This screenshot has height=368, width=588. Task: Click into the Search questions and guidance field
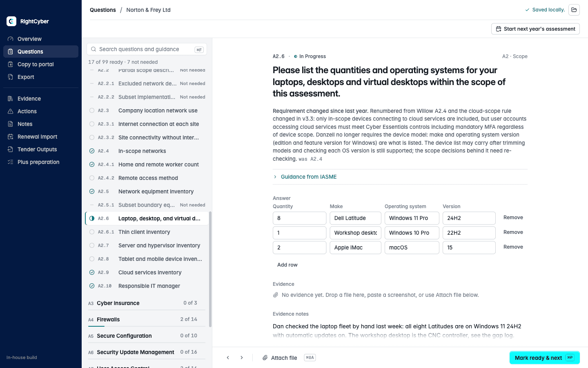[147, 49]
